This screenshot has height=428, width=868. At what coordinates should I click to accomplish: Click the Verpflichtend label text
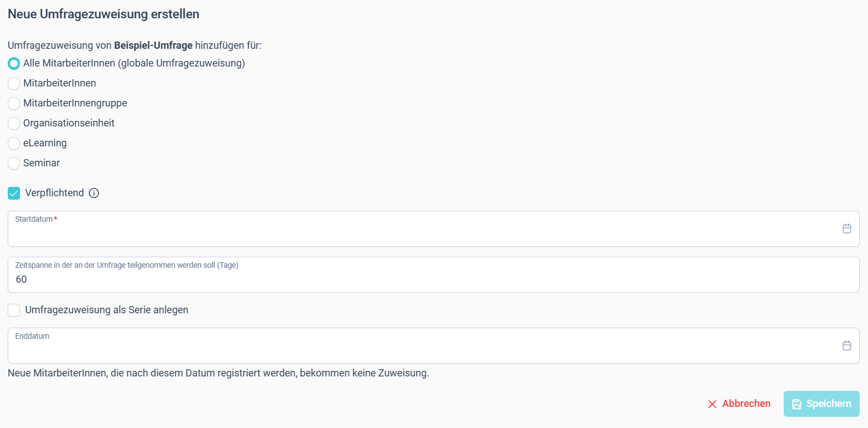pyautogui.click(x=54, y=193)
